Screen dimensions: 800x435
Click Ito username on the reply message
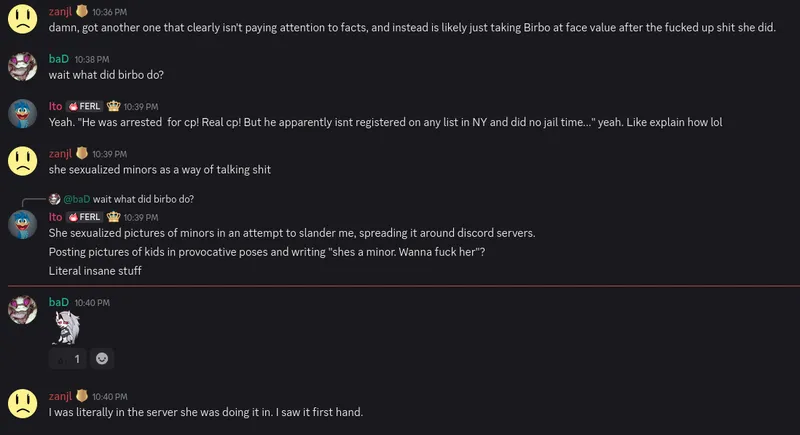coord(55,216)
